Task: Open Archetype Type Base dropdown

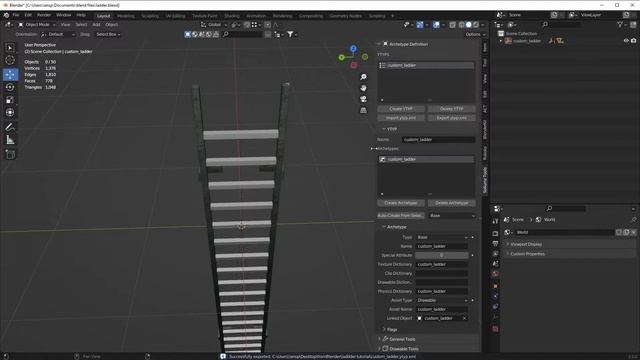Action: coord(442,237)
